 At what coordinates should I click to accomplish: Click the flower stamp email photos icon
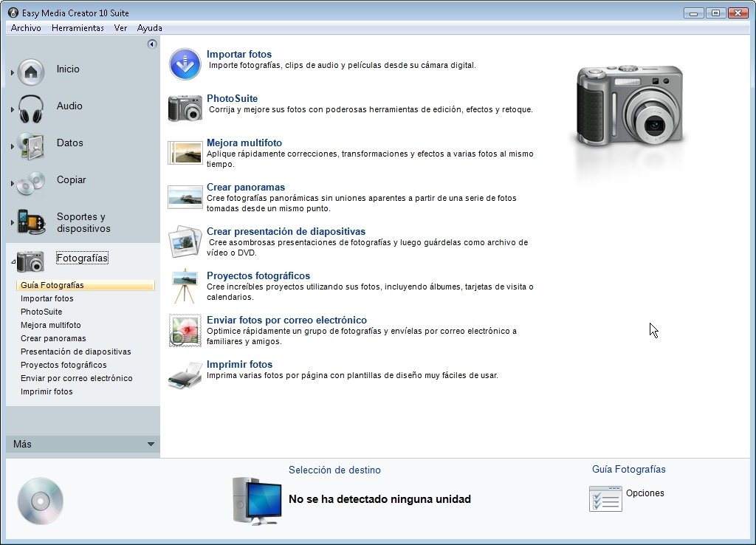[x=185, y=330]
